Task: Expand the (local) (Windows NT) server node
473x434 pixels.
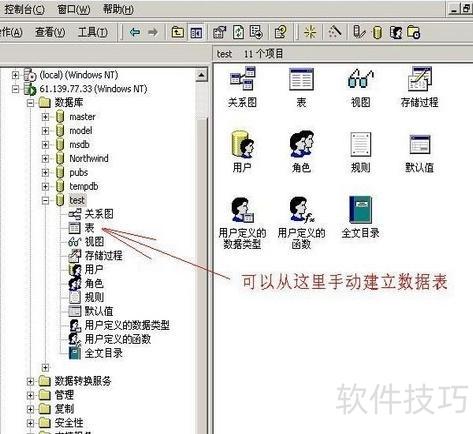Action: pos(15,75)
